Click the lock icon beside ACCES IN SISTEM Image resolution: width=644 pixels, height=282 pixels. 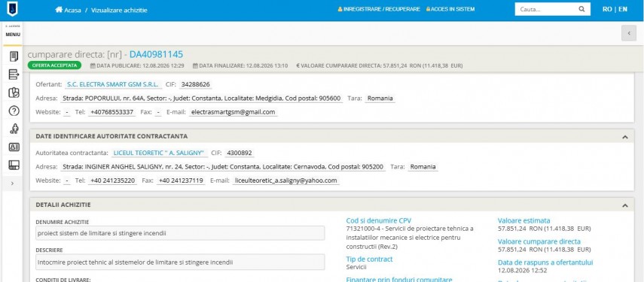point(428,9)
